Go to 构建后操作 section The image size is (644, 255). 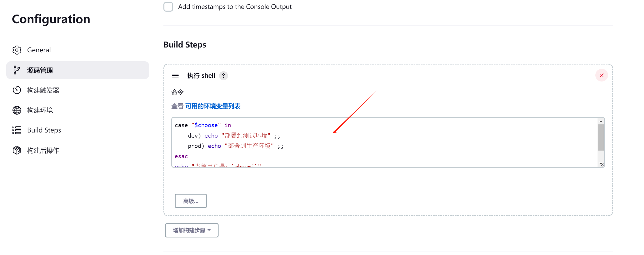[78, 150]
